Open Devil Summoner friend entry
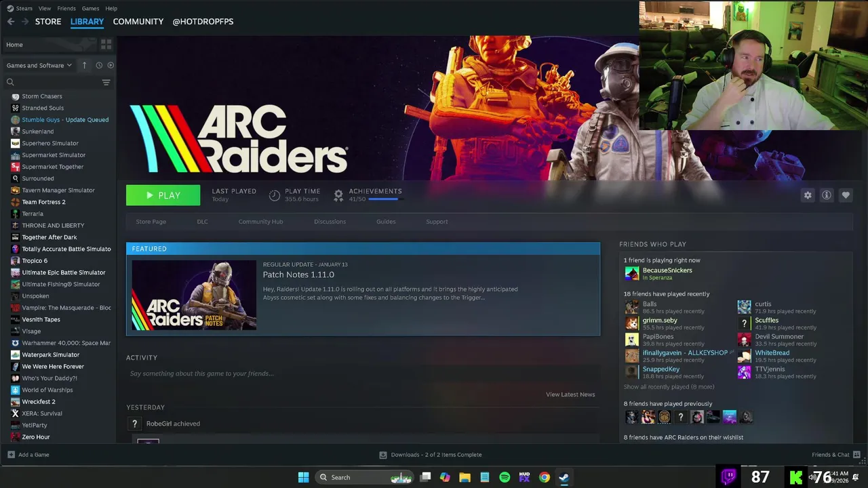 779,340
